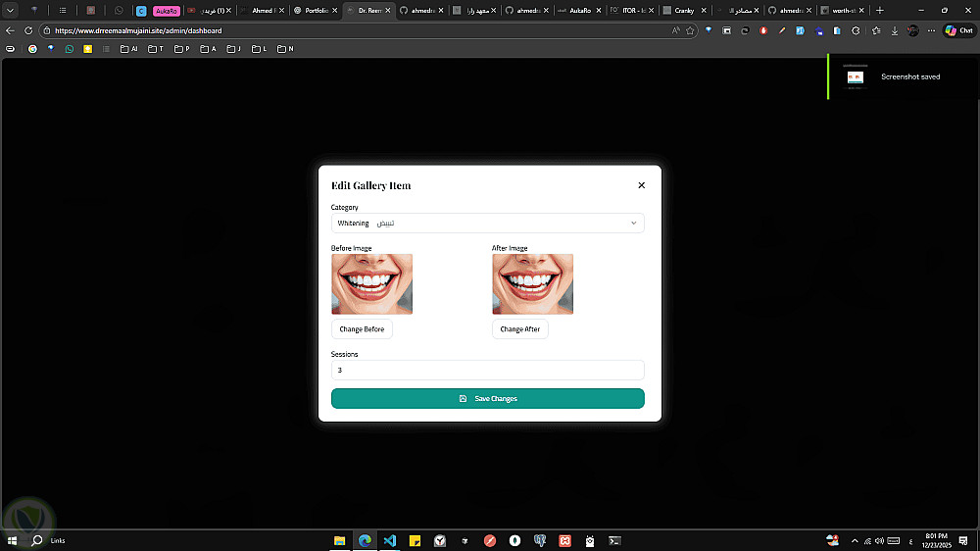Open a new browser tab
Image resolution: width=980 pixels, height=551 pixels.
click(880, 10)
